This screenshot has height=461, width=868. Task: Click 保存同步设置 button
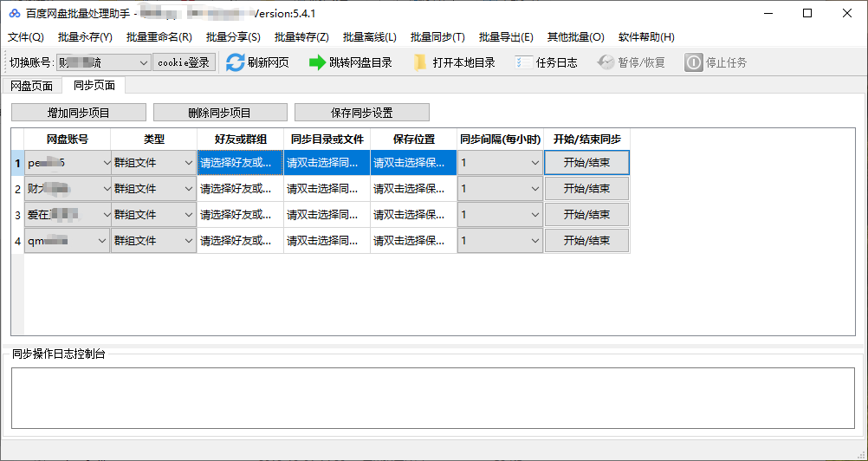(x=362, y=113)
